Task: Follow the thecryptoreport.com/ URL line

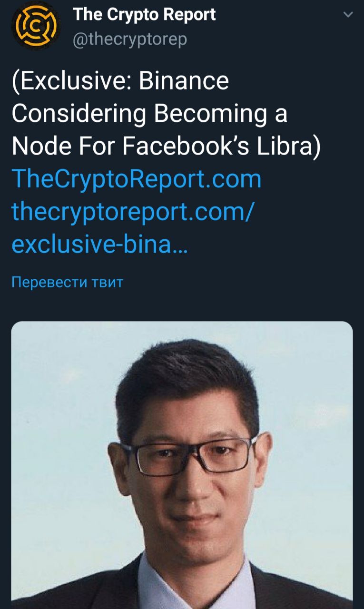Action: tap(132, 212)
